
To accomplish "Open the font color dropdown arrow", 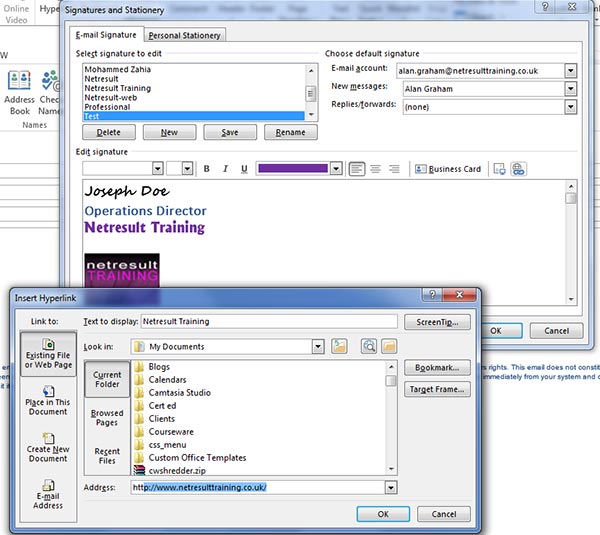I will coord(336,169).
